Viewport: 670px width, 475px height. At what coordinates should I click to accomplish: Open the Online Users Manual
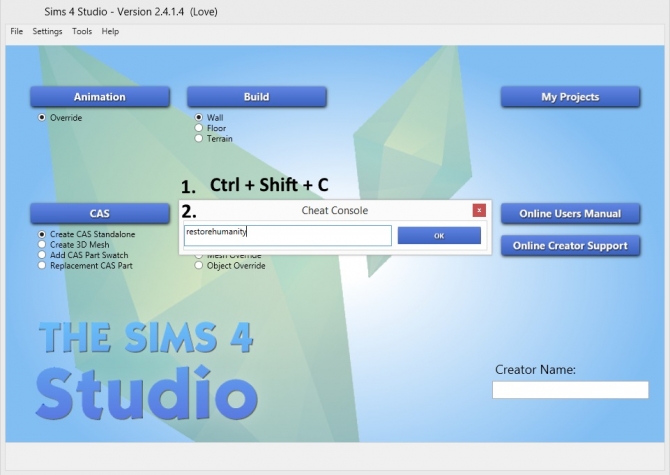[x=570, y=213]
